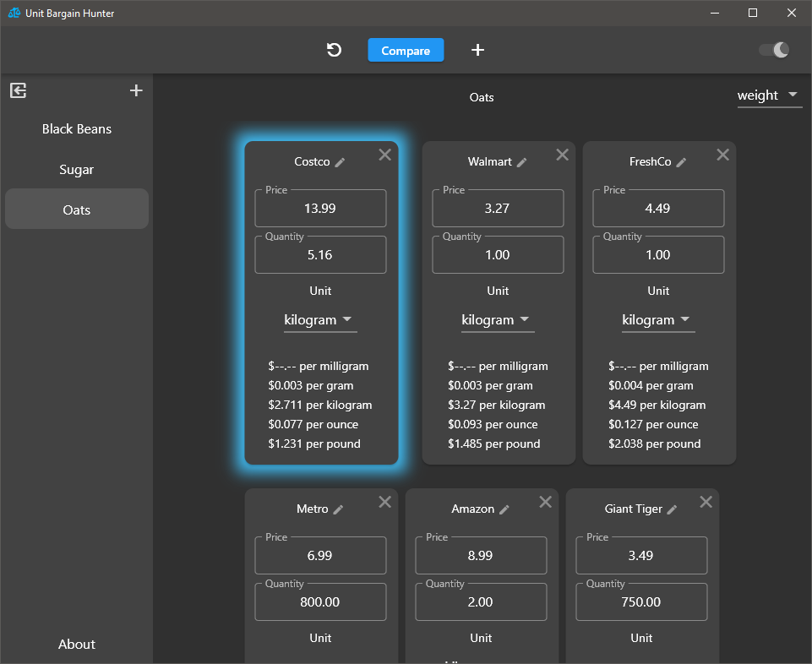Viewport: 812px width, 664px height.
Task: Open the About page
Action: click(77, 644)
